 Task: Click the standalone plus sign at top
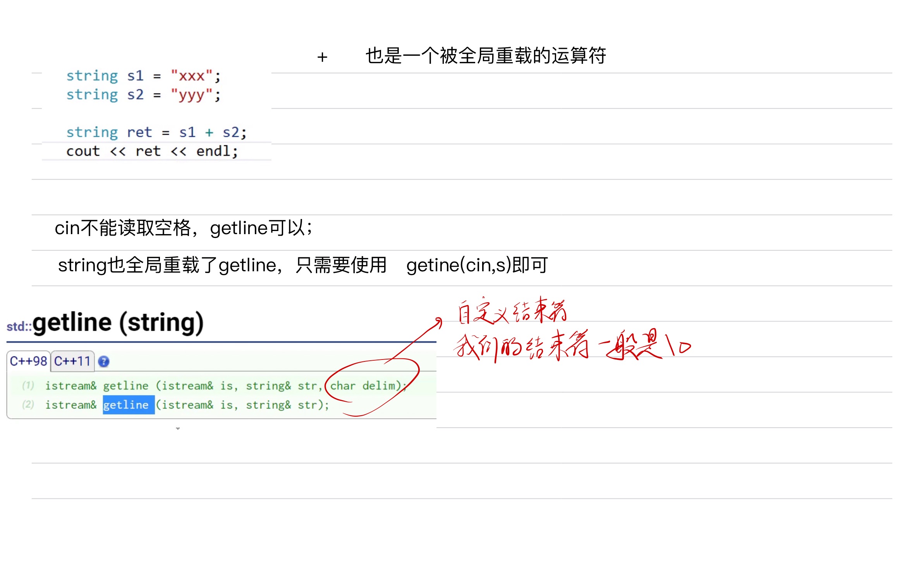322,58
